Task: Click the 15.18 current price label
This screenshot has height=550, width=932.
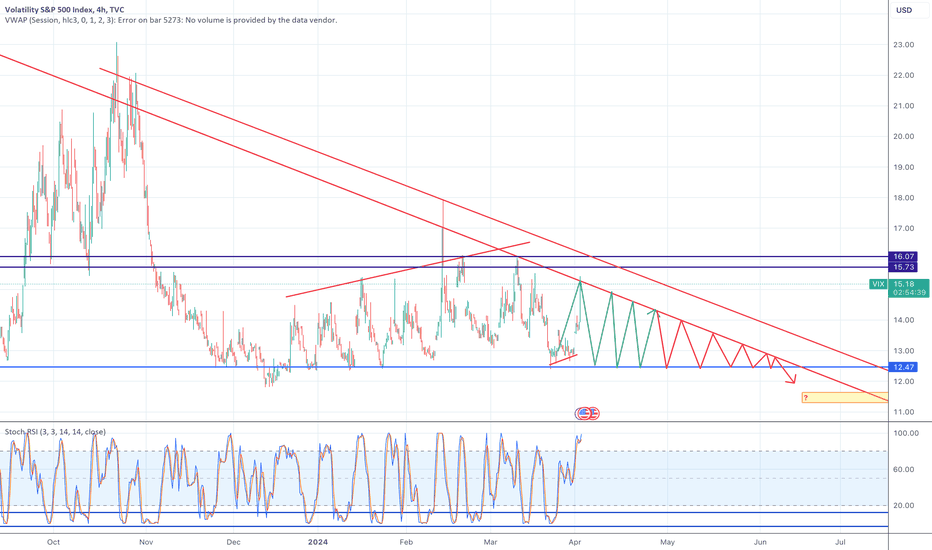Action: pyautogui.click(x=903, y=284)
